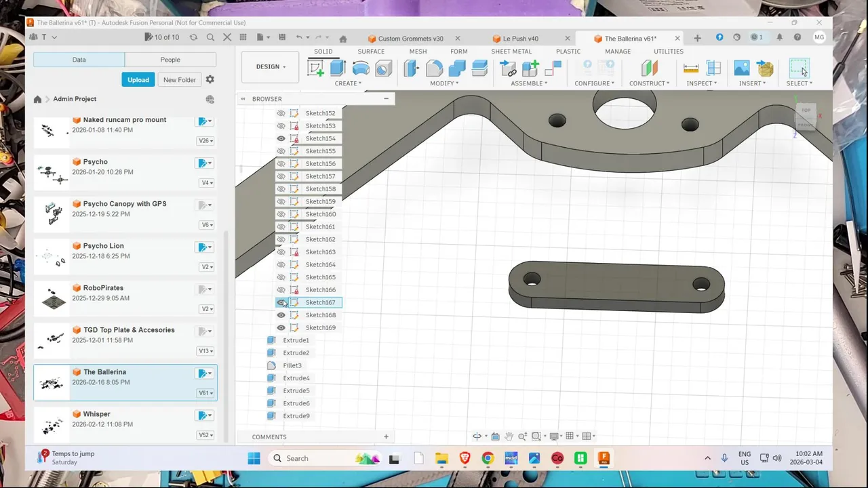Image resolution: width=868 pixels, height=488 pixels.
Task: Switch to the SHEET METAL ribbon tab
Action: pos(511,52)
